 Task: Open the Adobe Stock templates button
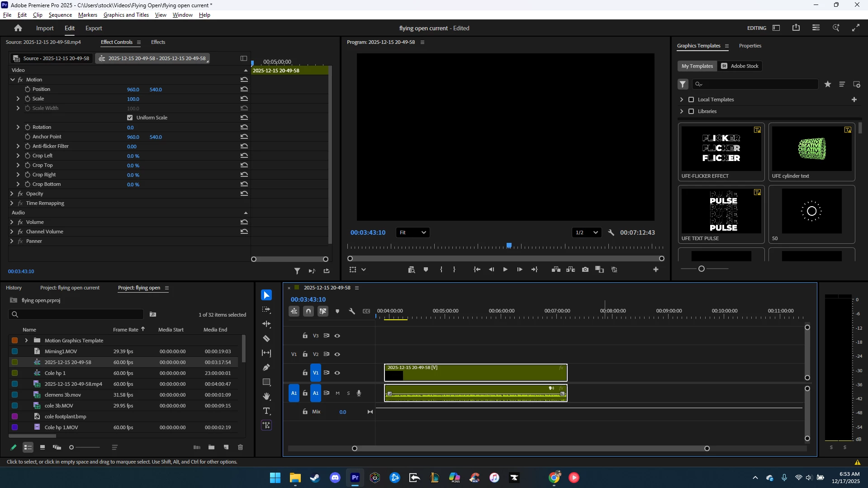tap(740, 66)
